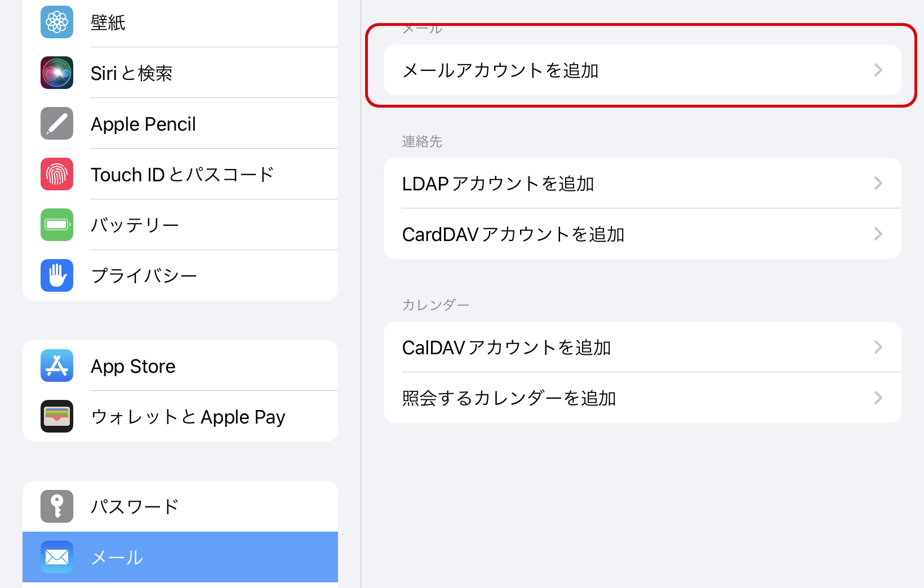Open the 壁紙 wallpaper flower icon
The image size is (924, 588).
57,22
